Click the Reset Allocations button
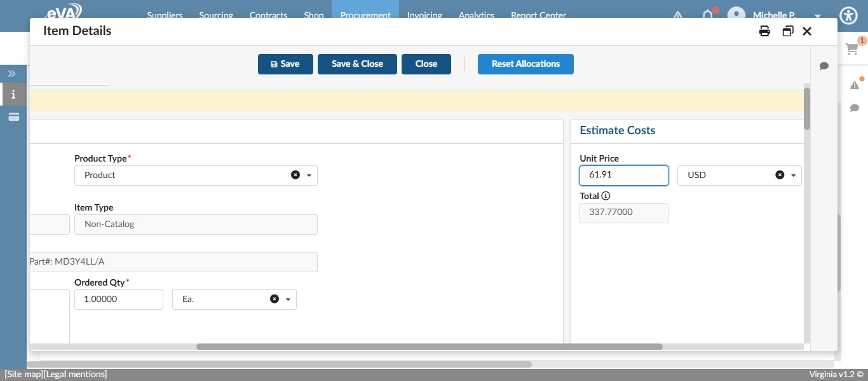Viewport: 868px width, 381px height. [x=526, y=64]
